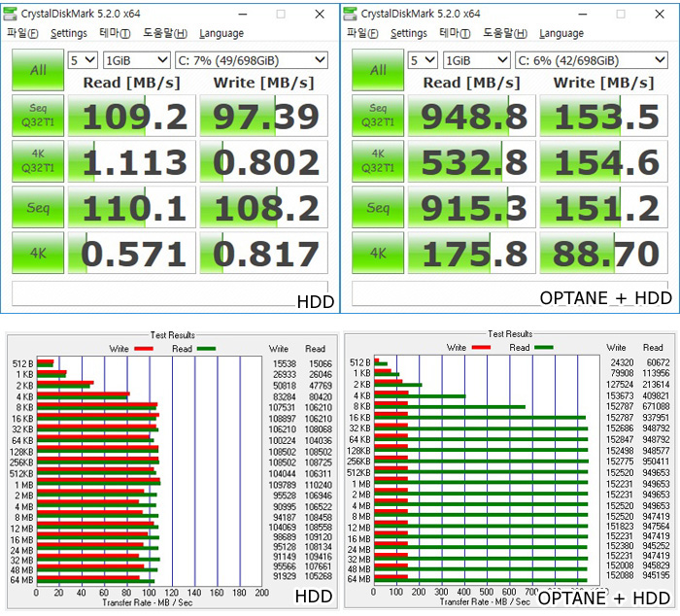Viewport: 680px width, 616px height.
Task: Run All tests in HDD window
Action: 38,70
